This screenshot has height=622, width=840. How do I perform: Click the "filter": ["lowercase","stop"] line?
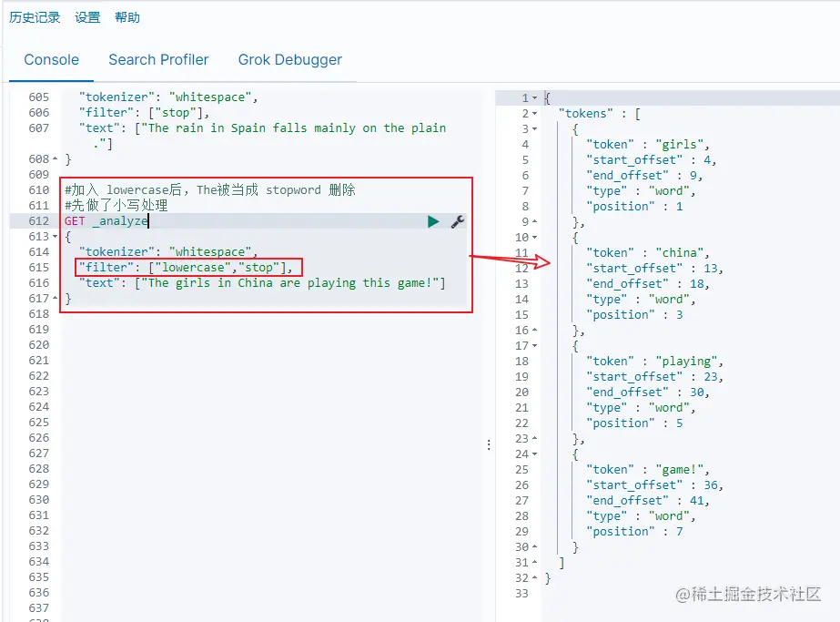click(186, 267)
